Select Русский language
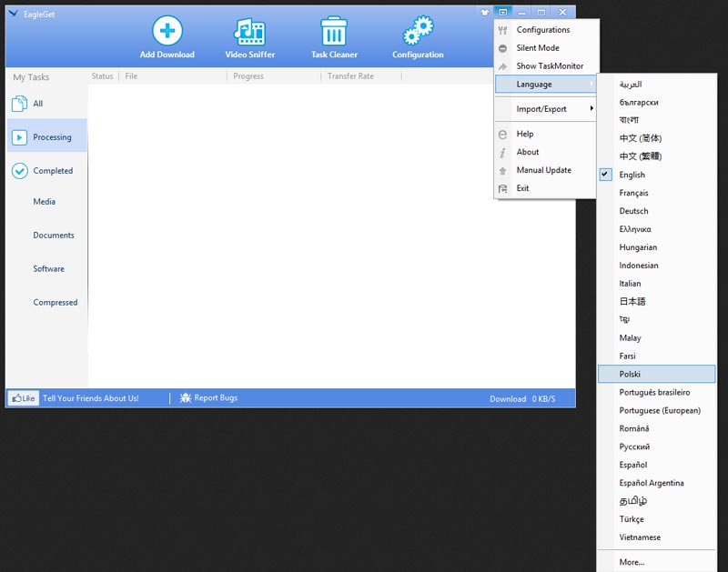Image resolution: width=728 pixels, height=572 pixels. (x=656, y=447)
